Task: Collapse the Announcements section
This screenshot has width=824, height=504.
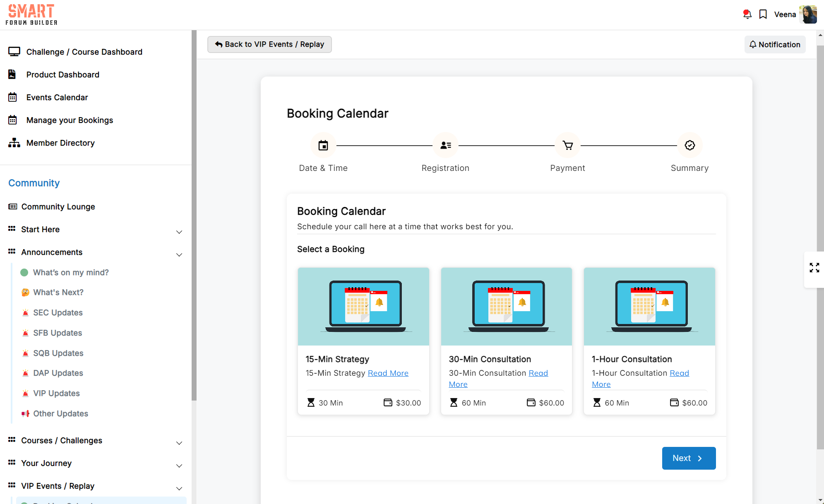Action: click(x=179, y=254)
